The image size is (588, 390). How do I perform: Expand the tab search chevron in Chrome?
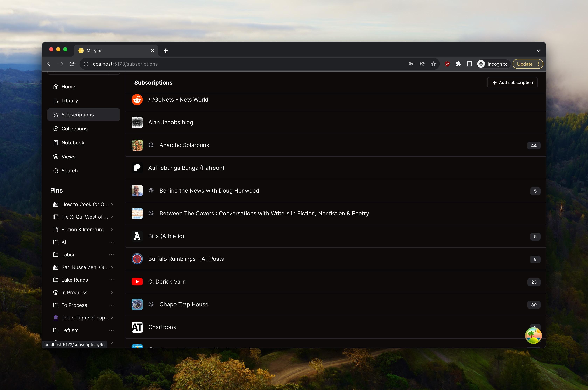(x=538, y=50)
